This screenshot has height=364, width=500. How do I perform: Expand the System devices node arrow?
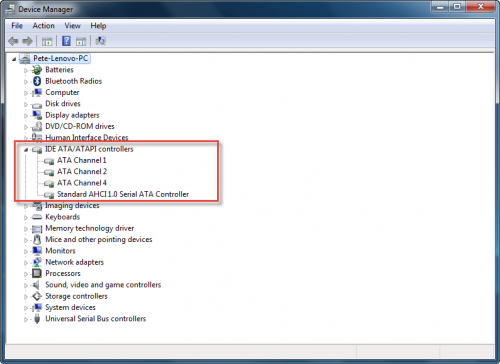click(26, 308)
